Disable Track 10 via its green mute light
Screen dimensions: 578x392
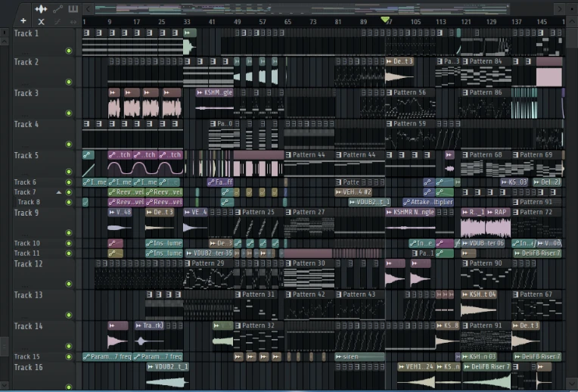(x=69, y=244)
